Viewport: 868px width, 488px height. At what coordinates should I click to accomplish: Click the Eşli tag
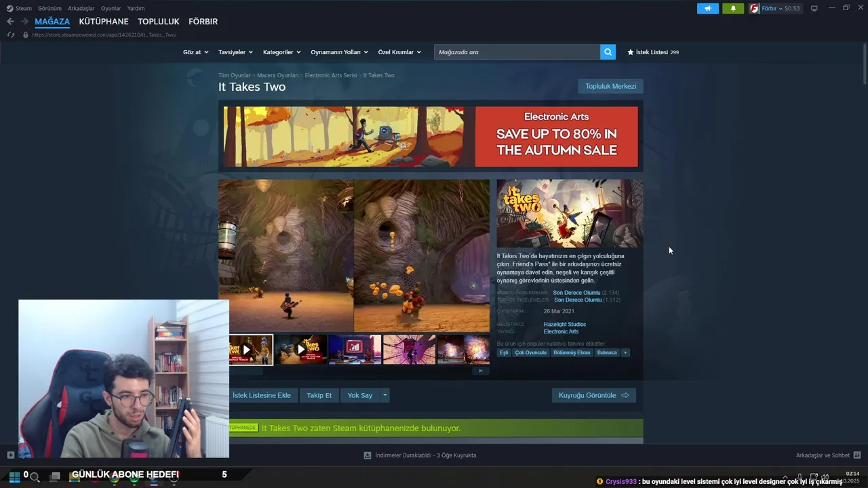(504, 352)
